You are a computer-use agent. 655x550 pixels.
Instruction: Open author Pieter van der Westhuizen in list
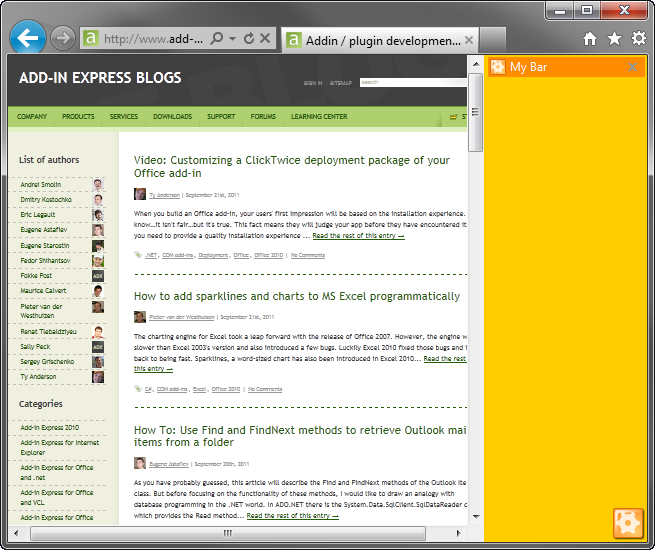tap(41, 311)
